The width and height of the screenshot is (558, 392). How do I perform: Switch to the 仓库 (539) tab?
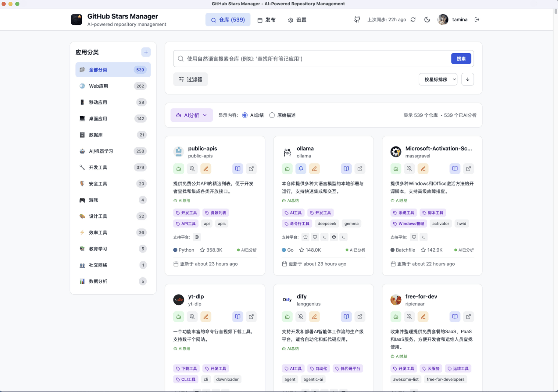(x=228, y=20)
